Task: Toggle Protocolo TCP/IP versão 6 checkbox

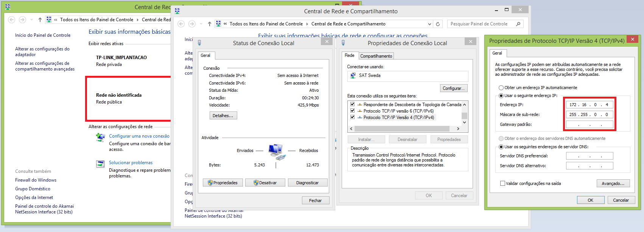Action: (352, 111)
